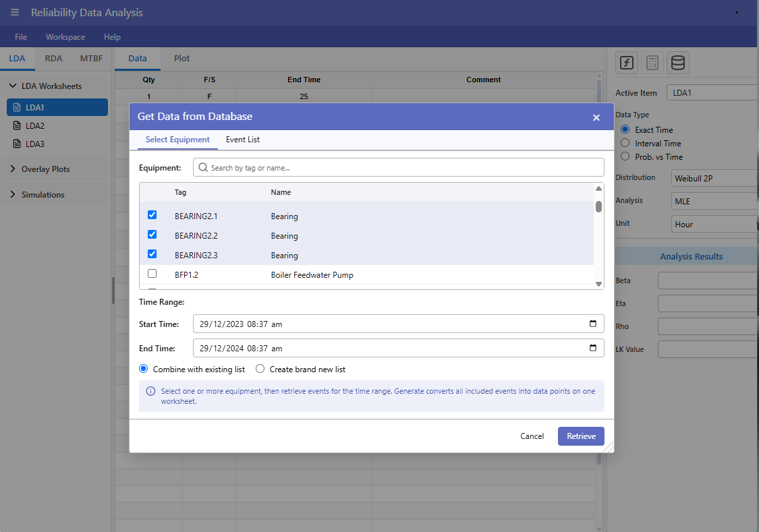The width and height of the screenshot is (759, 532).
Task: Uncheck the BEARING2.3 equipment checkbox
Action: pyautogui.click(x=152, y=254)
